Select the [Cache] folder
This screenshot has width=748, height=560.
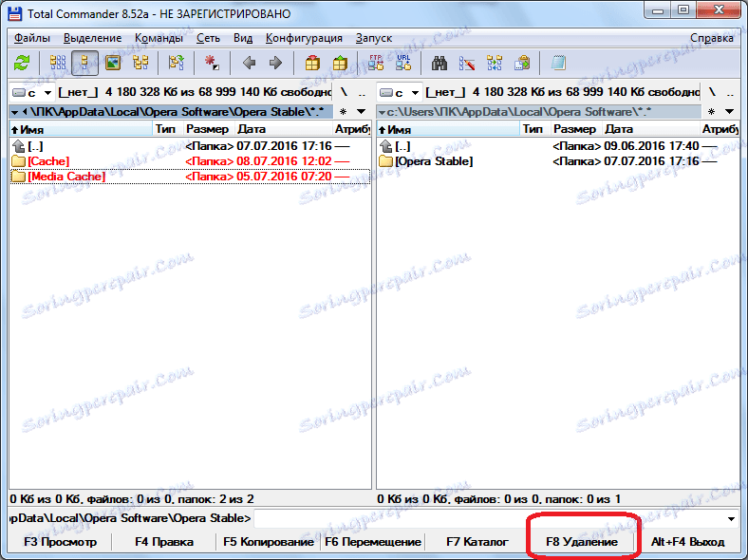(x=190, y=161)
